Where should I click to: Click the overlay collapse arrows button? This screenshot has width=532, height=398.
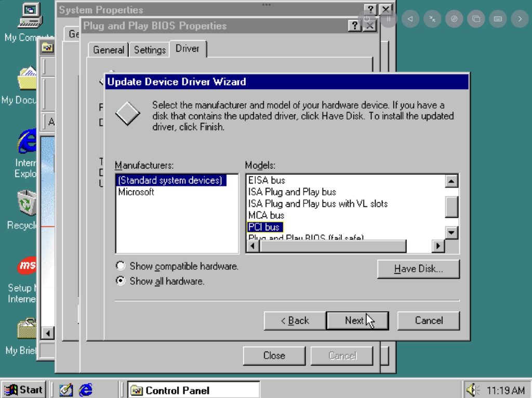[432, 19]
